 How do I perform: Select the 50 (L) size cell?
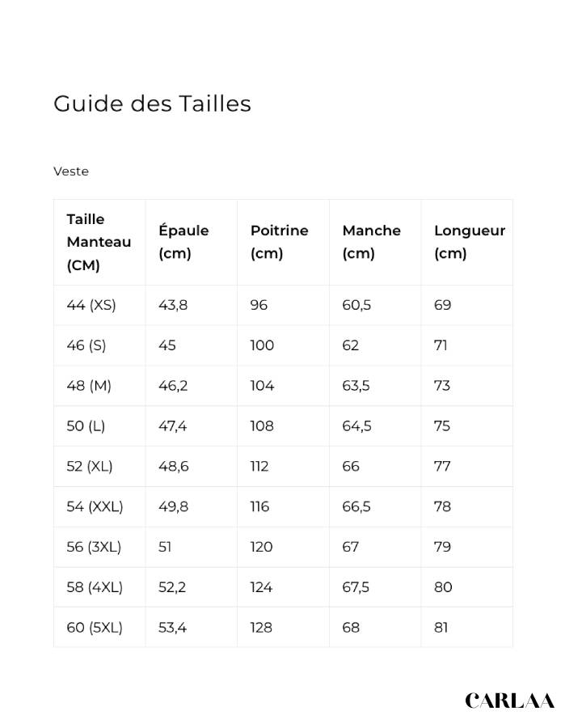click(x=86, y=426)
